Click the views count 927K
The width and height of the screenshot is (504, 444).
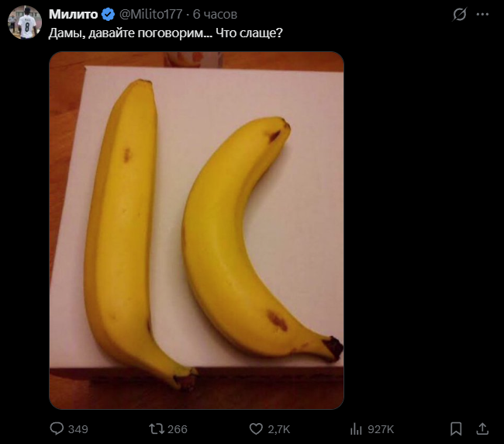(x=381, y=429)
